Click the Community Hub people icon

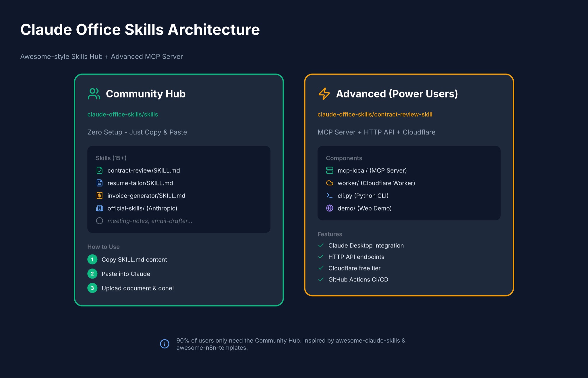94,94
